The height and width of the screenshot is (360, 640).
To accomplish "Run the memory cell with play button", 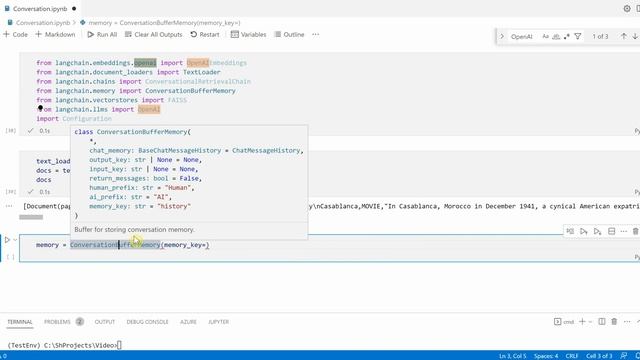I will point(7,240).
